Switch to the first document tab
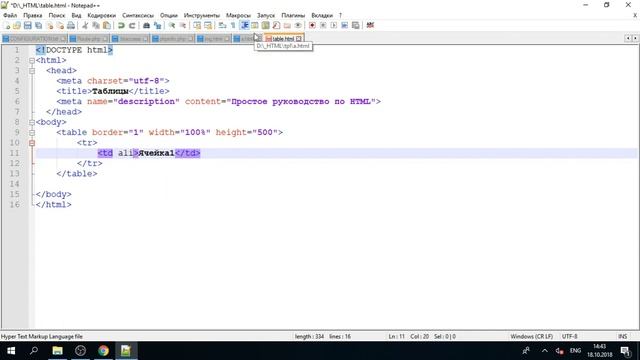Viewport: 640px width, 360px height. 34,39
